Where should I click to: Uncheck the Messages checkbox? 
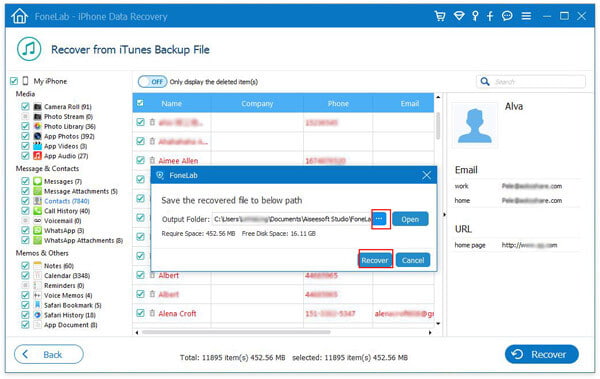click(25, 181)
